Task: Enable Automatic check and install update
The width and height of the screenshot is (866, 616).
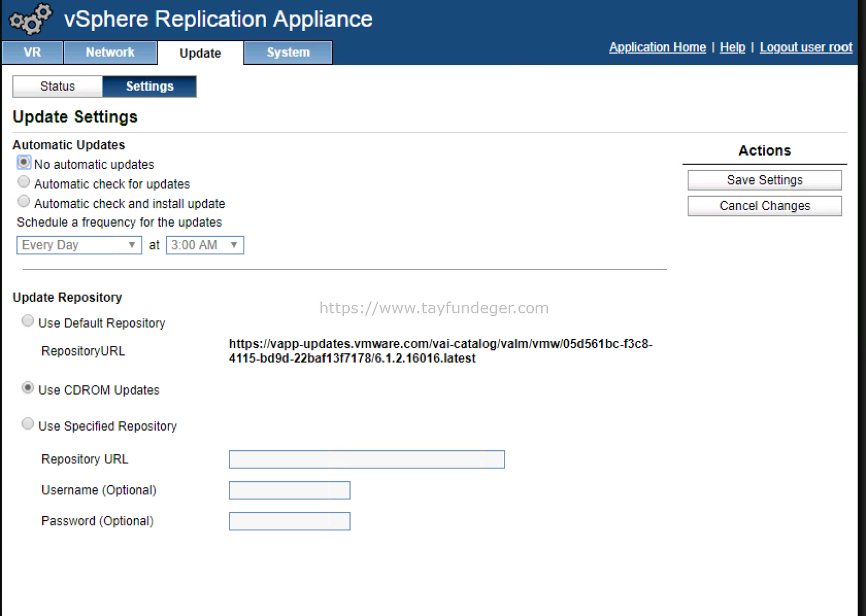Action: (x=24, y=201)
